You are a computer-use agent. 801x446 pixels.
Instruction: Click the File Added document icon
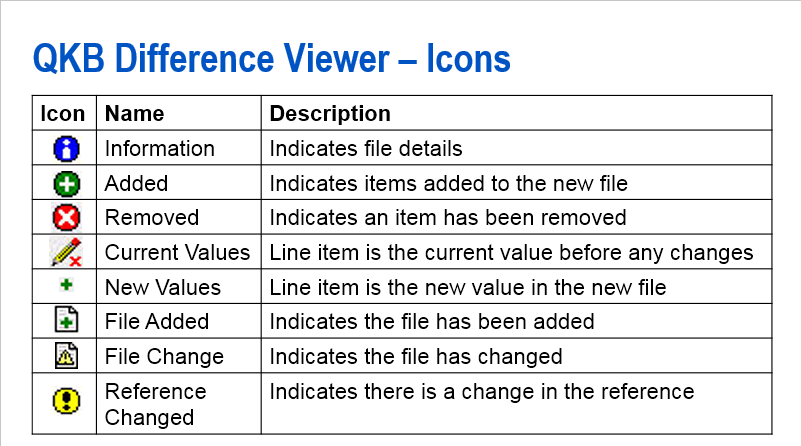point(66,321)
